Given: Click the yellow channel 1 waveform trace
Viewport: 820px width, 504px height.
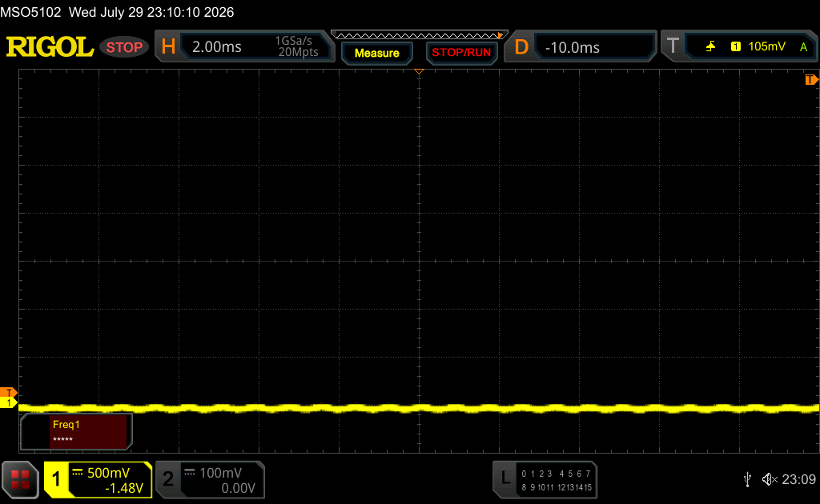Looking at the screenshot, I should point(418,408).
